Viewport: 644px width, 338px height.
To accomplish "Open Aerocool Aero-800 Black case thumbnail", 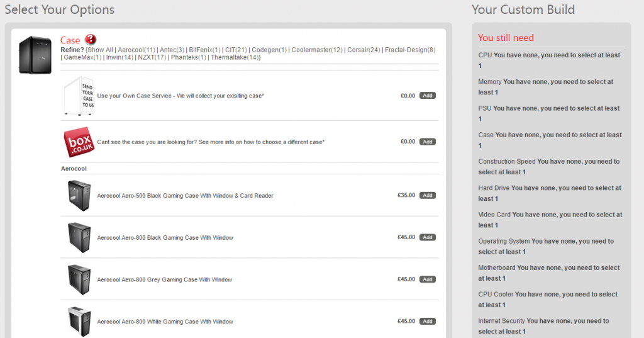I will pyautogui.click(x=79, y=238).
